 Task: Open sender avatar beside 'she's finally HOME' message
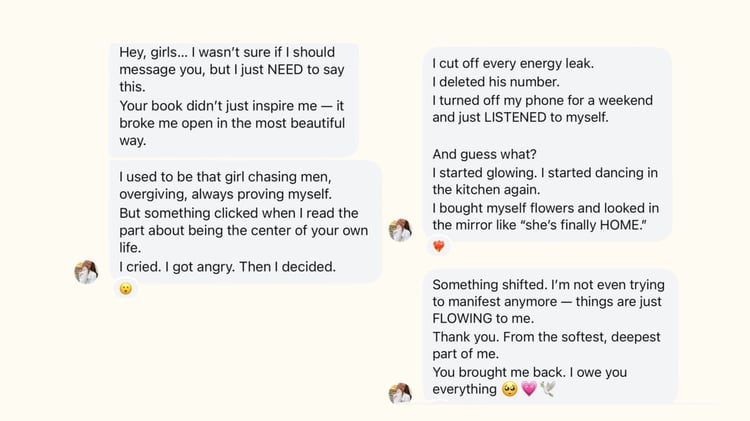click(400, 230)
